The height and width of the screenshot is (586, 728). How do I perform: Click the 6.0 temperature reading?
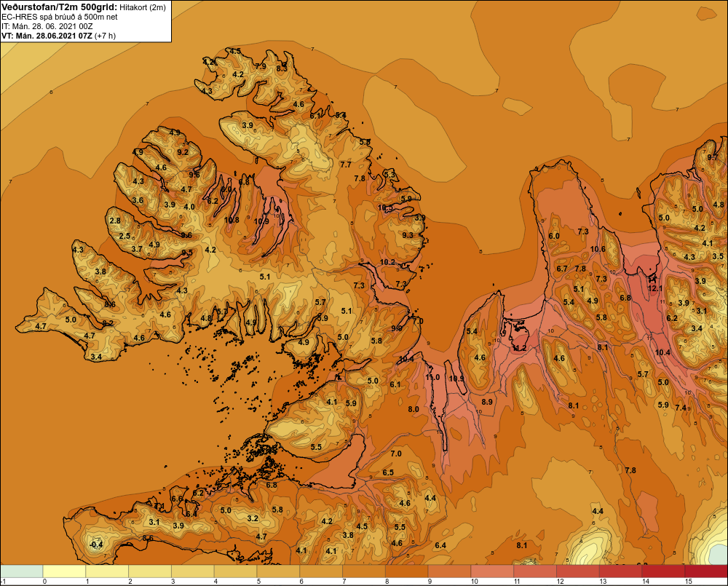pyautogui.click(x=554, y=235)
